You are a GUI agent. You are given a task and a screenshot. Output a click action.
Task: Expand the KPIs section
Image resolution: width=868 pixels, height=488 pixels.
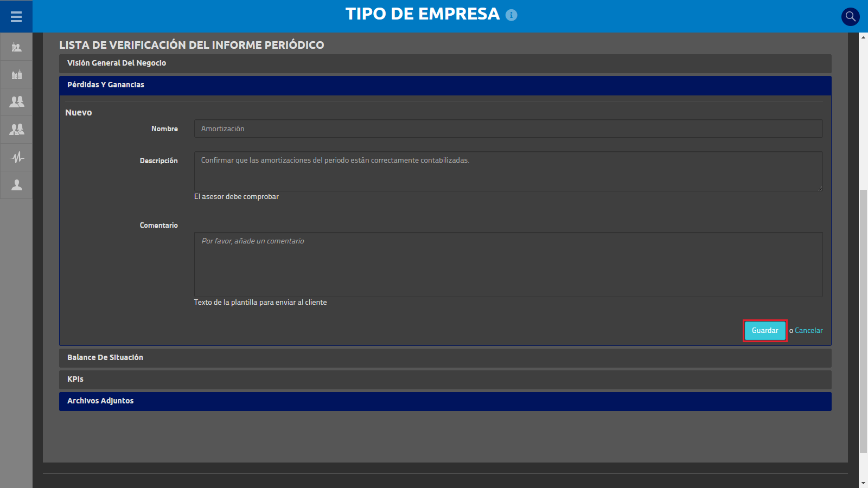coord(445,380)
